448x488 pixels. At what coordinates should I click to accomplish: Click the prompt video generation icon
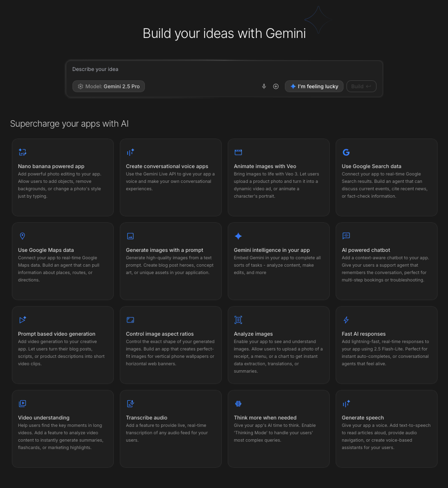(x=22, y=319)
